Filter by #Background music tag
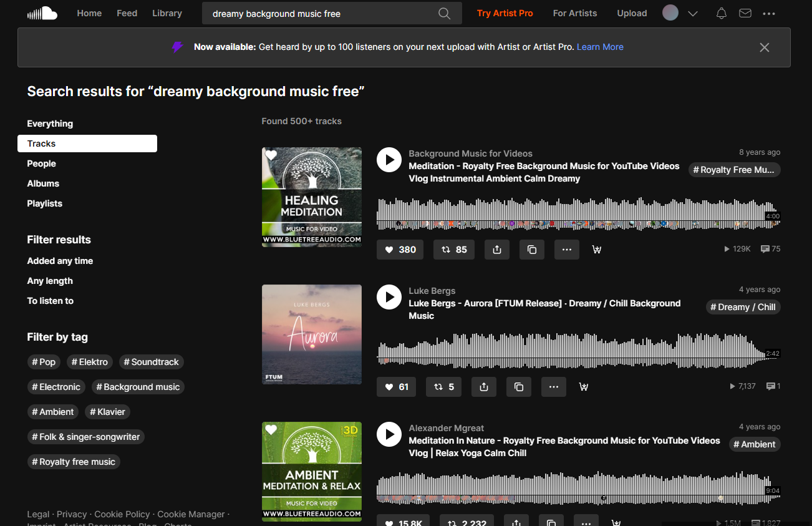The width and height of the screenshot is (812, 526). click(138, 387)
